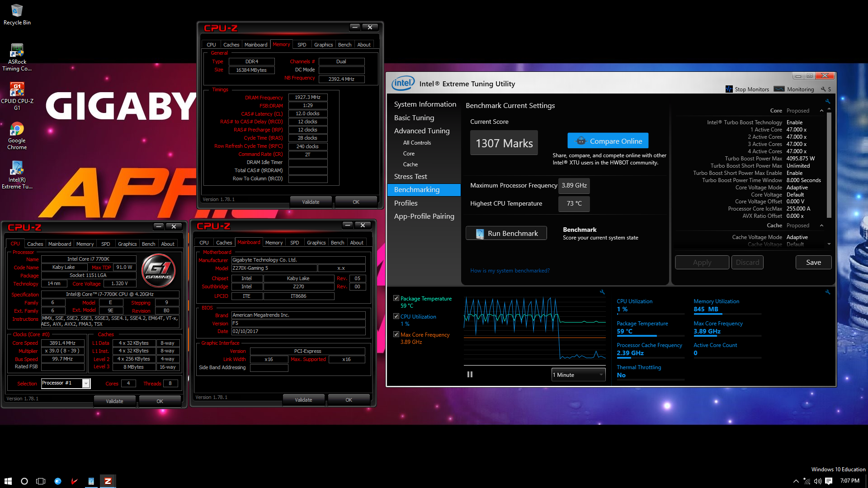Select Advanced Tuning in XTU sidebar
868x488 pixels.
(x=422, y=131)
